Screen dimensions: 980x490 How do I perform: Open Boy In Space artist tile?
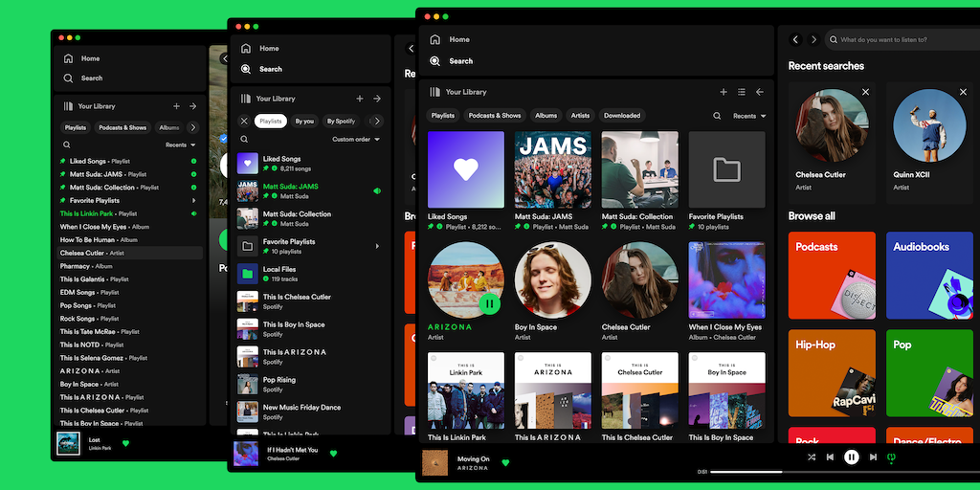click(552, 291)
